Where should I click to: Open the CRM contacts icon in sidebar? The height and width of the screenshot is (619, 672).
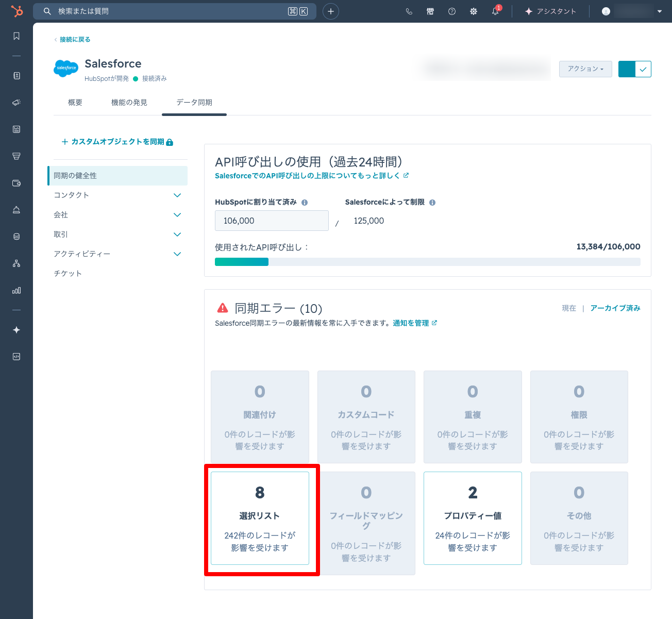point(16,76)
